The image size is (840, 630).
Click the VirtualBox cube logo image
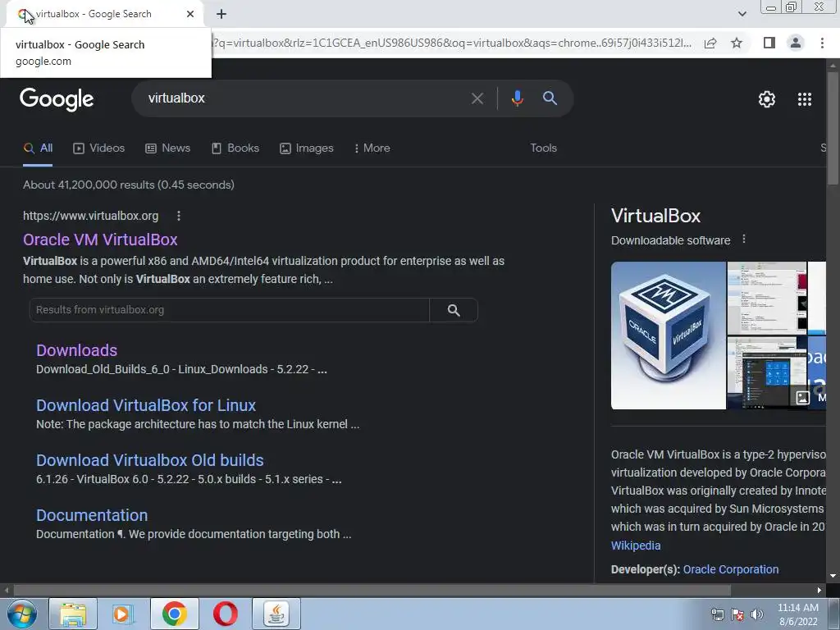668,336
